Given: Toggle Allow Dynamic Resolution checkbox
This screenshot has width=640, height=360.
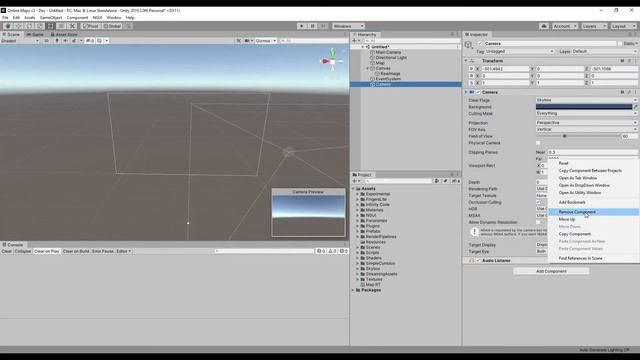Looking at the screenshot, I should pyautogui.click(x=538, y=222).
